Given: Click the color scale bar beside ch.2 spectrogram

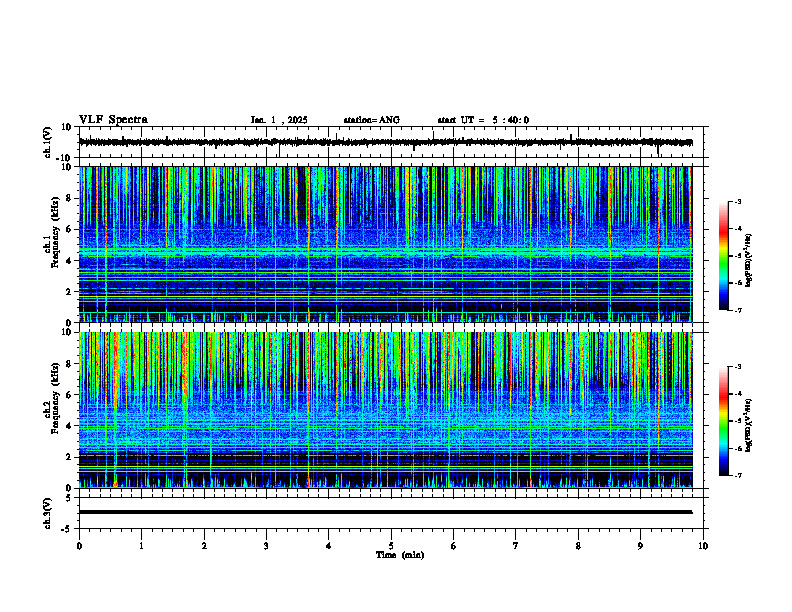Looking at the screenshot, I should click(723, 421).
